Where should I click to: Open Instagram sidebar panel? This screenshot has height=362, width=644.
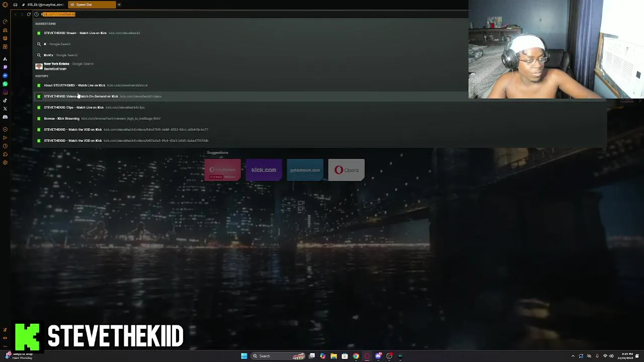(x=5, y=92)
